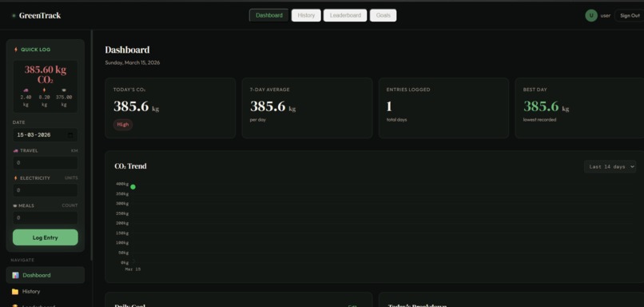Open the Dashboard tab in top navigation

[x=269, y=15]
